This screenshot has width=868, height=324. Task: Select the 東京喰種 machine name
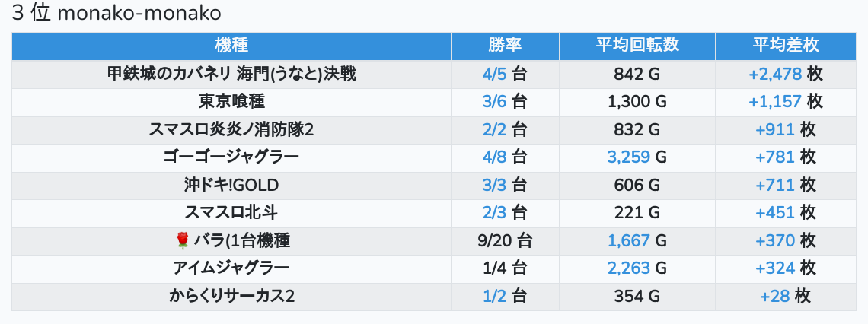click(231, 102)
